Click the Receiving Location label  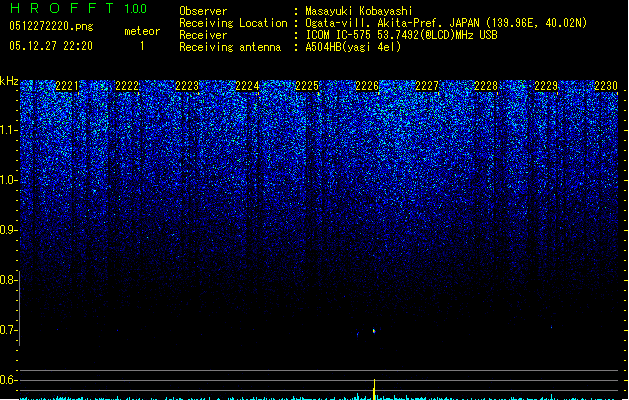tap(233, 23)
